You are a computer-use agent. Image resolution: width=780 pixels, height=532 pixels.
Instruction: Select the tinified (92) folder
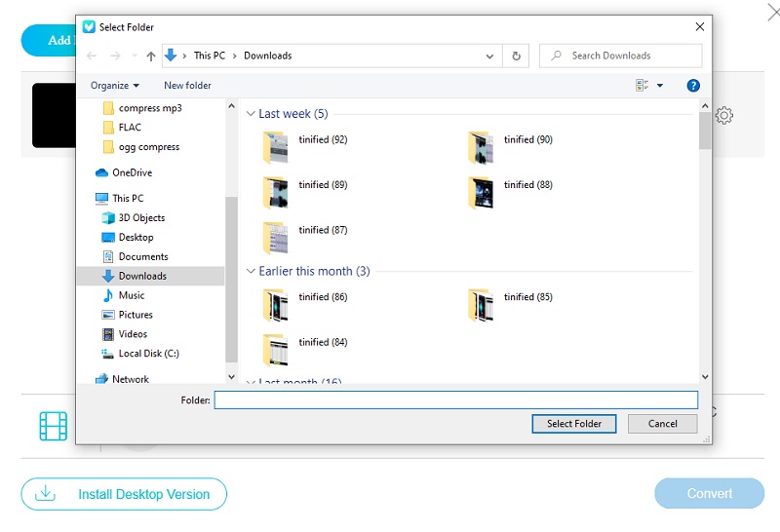276,147
